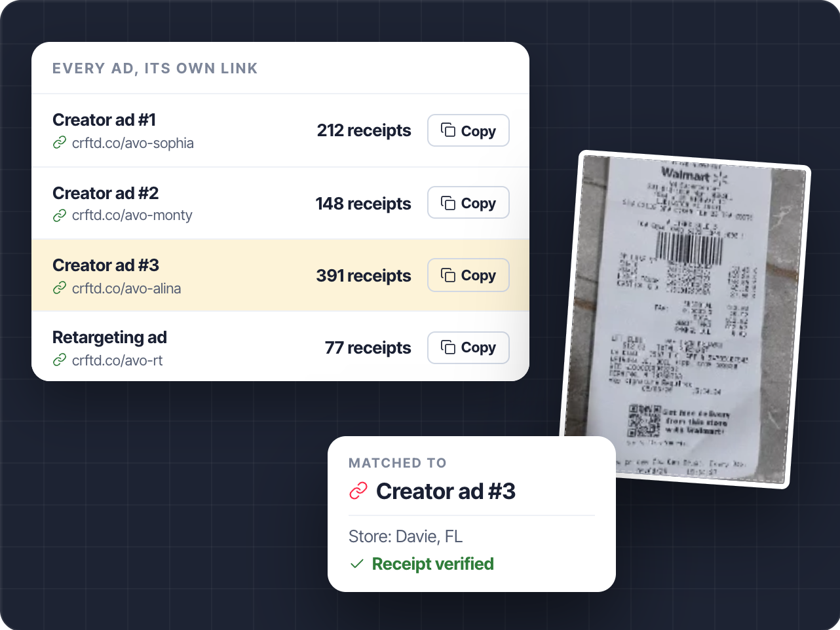Screen dimensions: 840x630
Task: Open the crftd.co/avo-rt link
Action: (117, 360)
